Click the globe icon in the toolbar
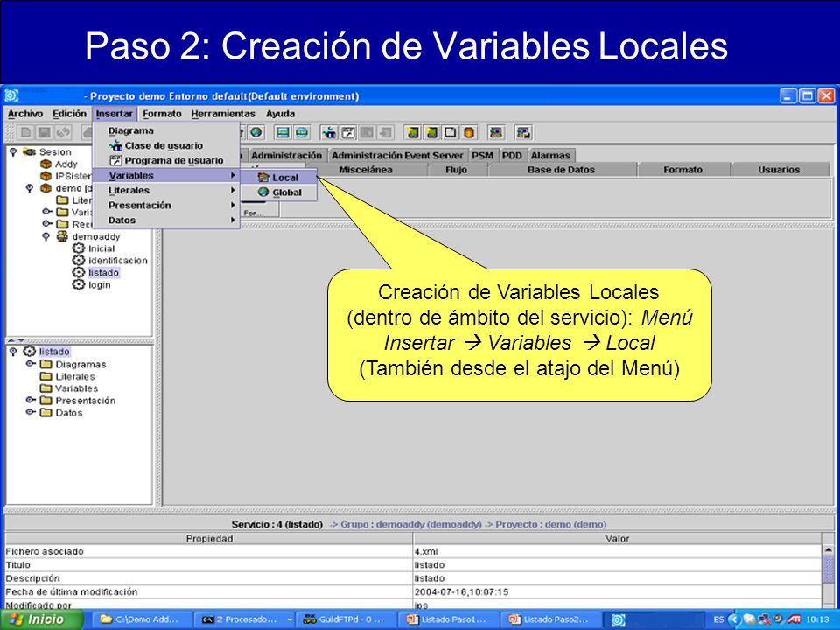The image size is (840, 630). [256, 132]
